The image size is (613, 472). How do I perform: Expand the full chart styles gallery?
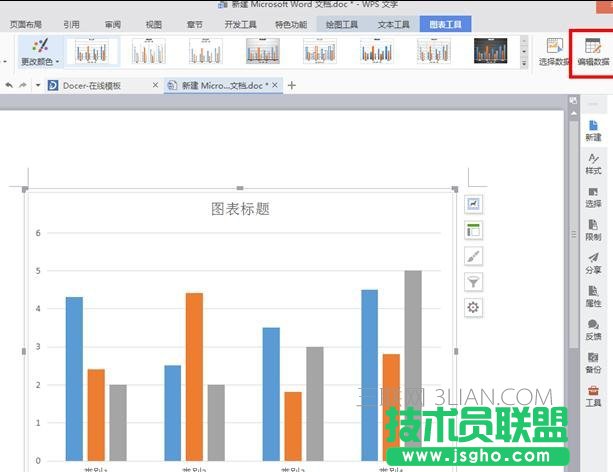click(524, 63)
